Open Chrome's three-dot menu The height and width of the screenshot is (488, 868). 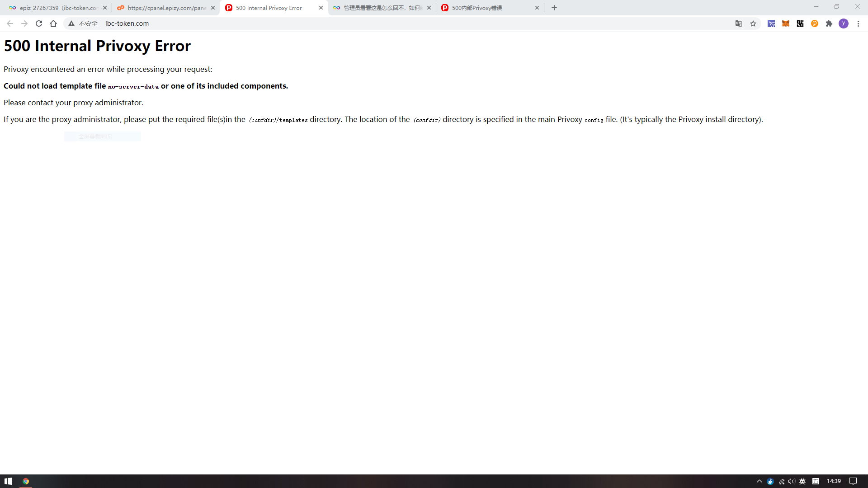click(858, 23)
